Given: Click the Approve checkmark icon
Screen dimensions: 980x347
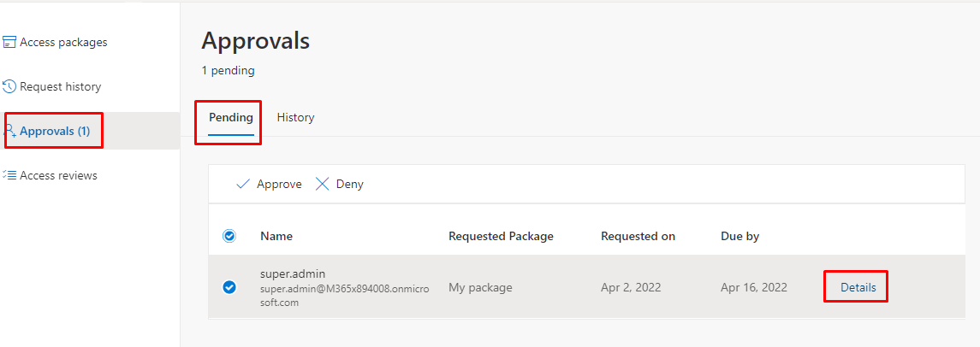Looking at the screenshot, I should tap(243, 184).
